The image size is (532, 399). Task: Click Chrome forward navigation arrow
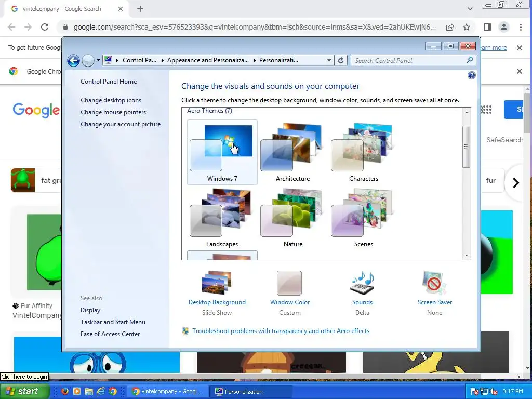tap(28, 27)
